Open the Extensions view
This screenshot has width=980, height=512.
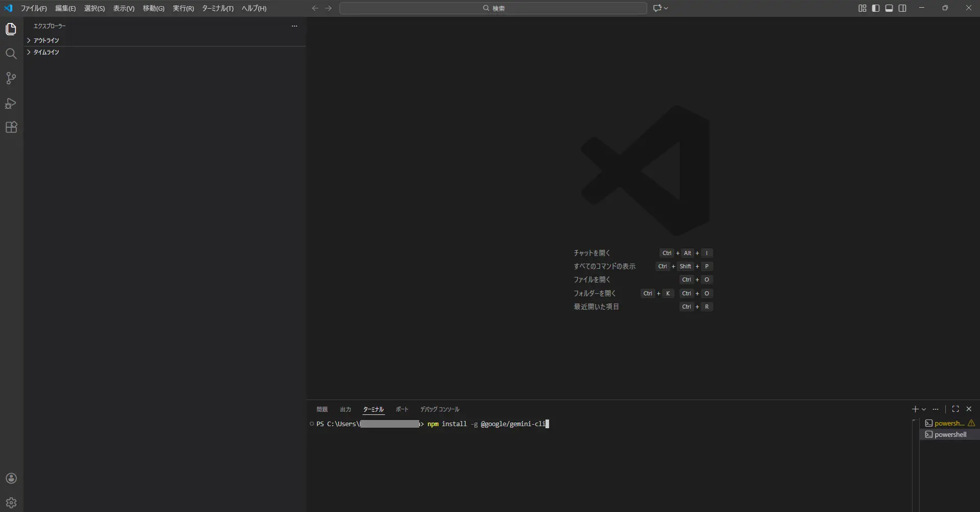[x=11, y=127]
